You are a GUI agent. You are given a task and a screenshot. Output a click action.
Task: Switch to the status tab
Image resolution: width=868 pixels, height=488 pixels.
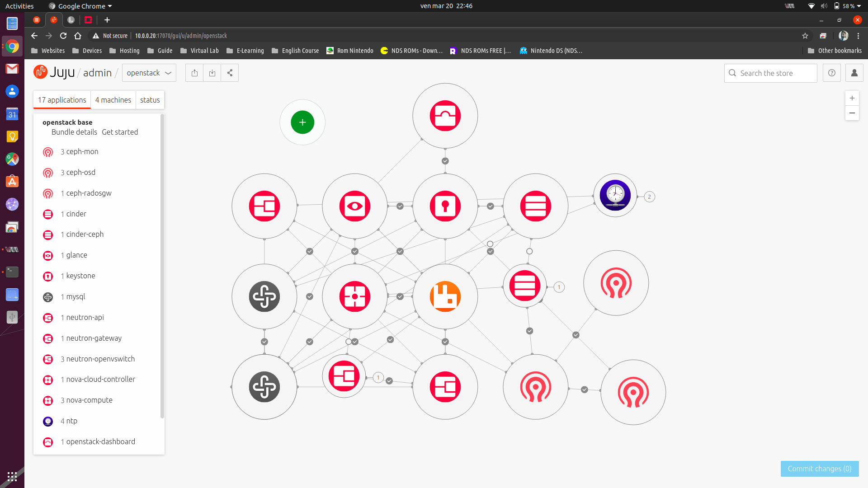pos(150,100)
